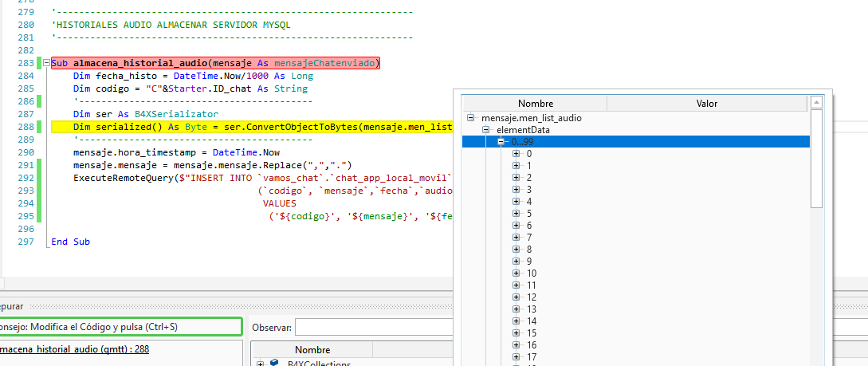
Task: Select the row labeled 15 in the tree
Action: (x=636, y=333)
